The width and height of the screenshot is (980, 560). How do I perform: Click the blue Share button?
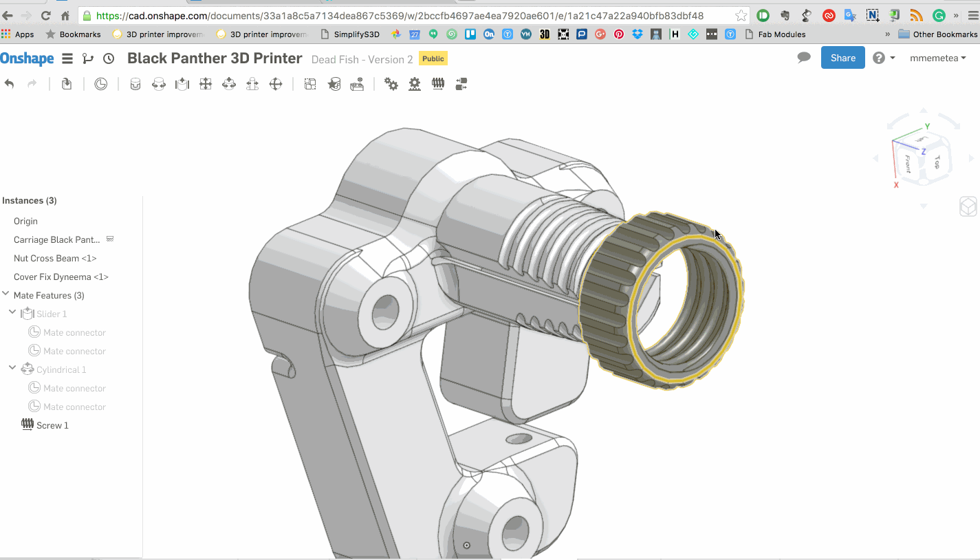pyautogui.click(x=842, y=58)
